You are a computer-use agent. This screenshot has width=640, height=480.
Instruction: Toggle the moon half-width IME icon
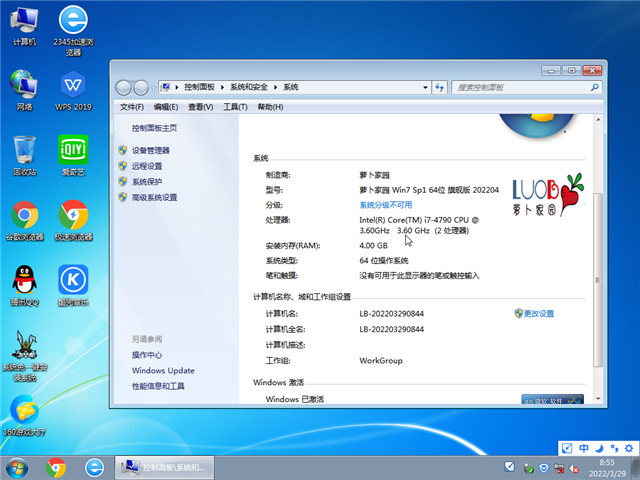click(x=599, y=448)
